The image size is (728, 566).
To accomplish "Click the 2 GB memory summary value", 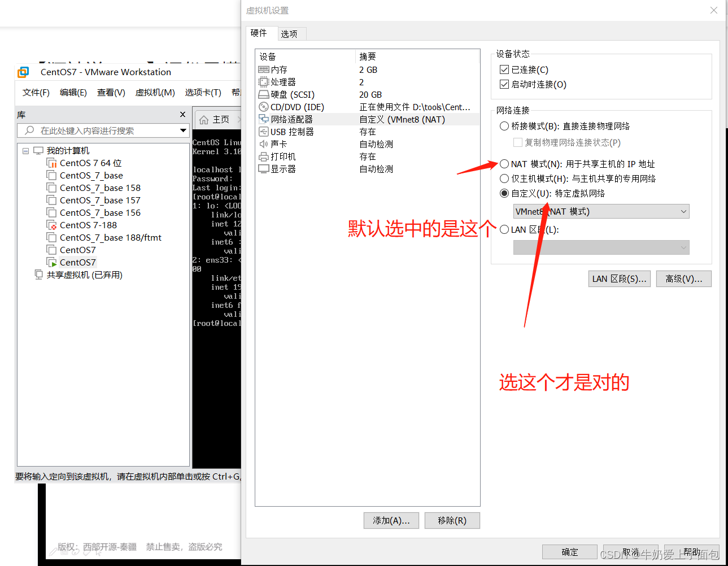I will pos(368,69).
